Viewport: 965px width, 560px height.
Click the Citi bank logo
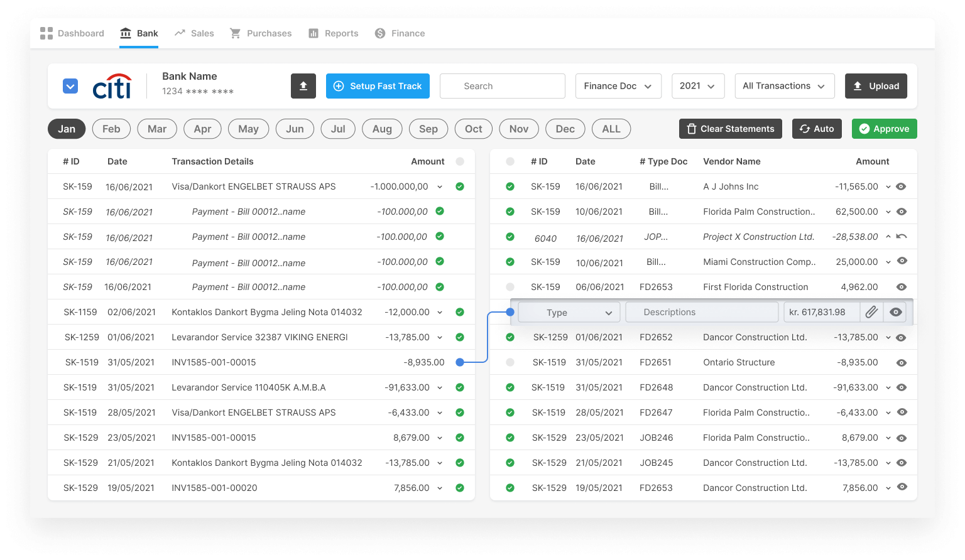point(112,87)
